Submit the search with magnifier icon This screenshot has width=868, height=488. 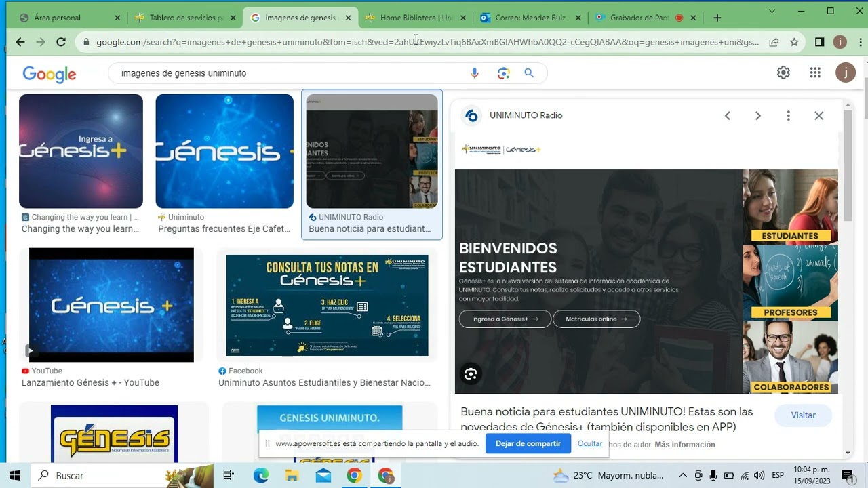click(x=529, y=73)
